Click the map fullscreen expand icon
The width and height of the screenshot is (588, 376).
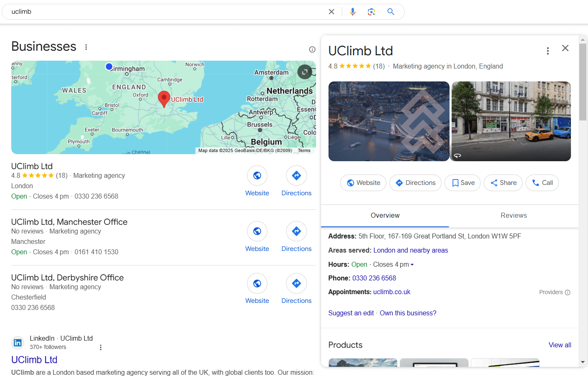pyautogui.click(x=305, y=71)
